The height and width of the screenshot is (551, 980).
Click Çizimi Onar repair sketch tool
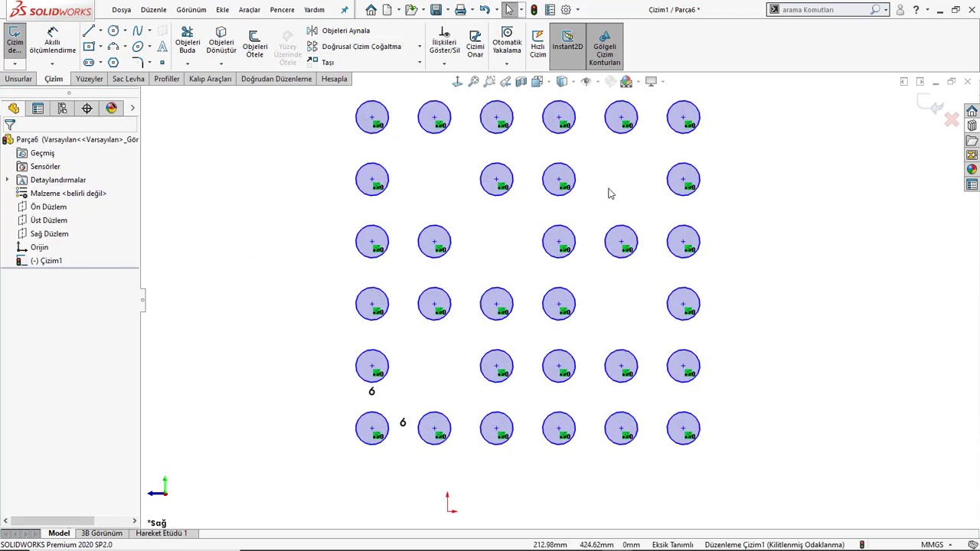tap(475, 44)
